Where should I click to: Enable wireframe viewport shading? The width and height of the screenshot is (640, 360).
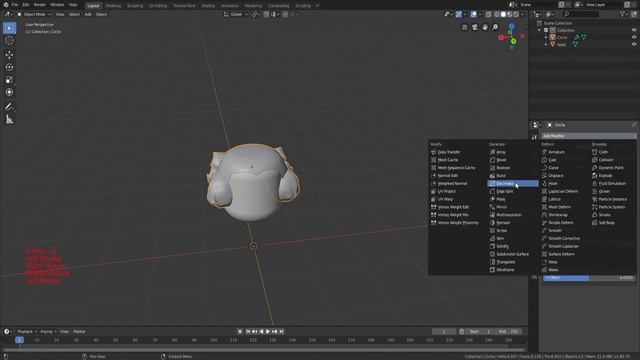(x=497, y=14)
